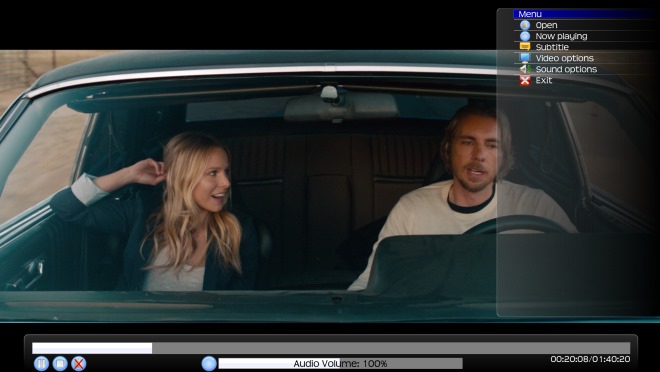Image resolution: width=660 pixels, height=372 pixels.
Task: Pause playback with the pause button
Action: point(41,363)
